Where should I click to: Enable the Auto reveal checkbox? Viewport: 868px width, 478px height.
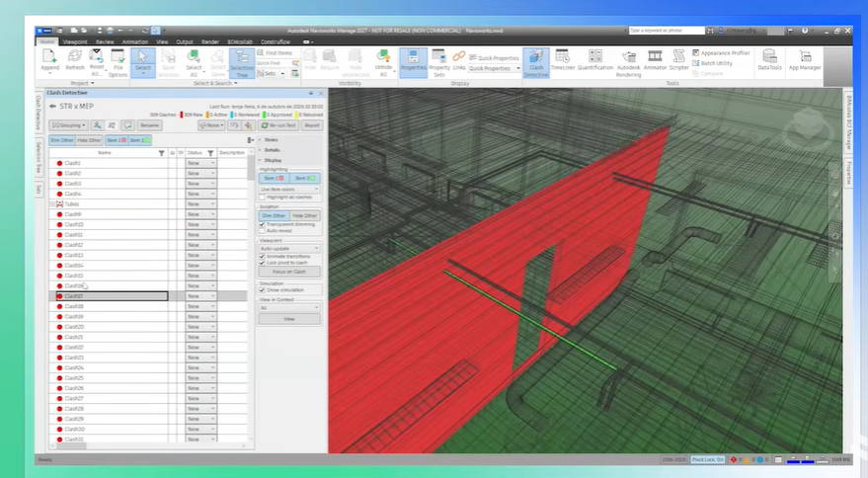click(263, 230)
